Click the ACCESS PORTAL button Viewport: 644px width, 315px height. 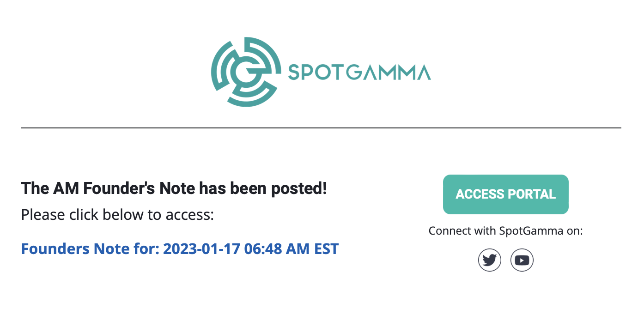point(506,194)
